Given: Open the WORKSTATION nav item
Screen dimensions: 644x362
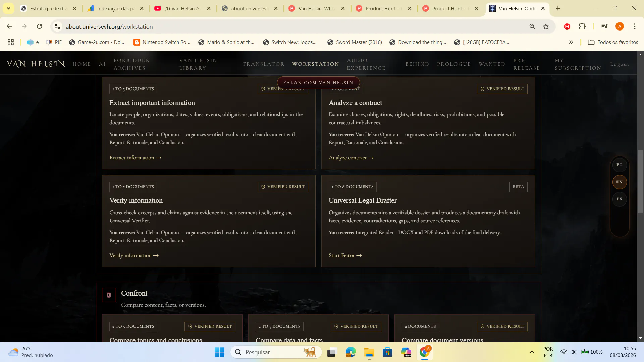Looking at the screenshot, I should point(316,64).
